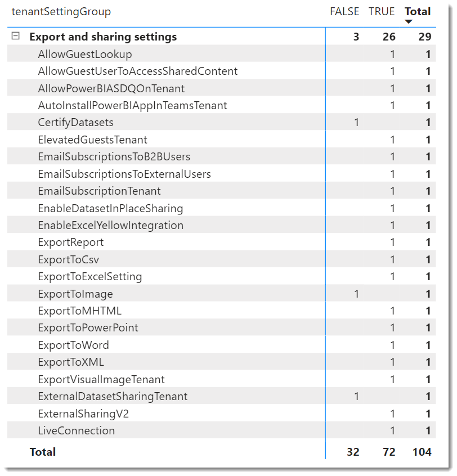Click the sort arrow under Total header
Viewport: 457px width, 476px height.
(409, 22)
